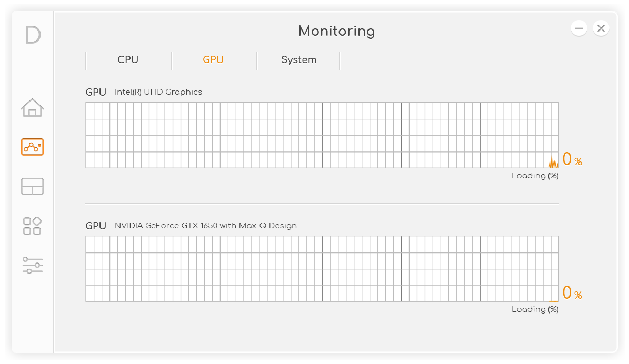Screen dimensions: 629x364
Task: Select the GPU tab
Action: (x=213, y=60)
